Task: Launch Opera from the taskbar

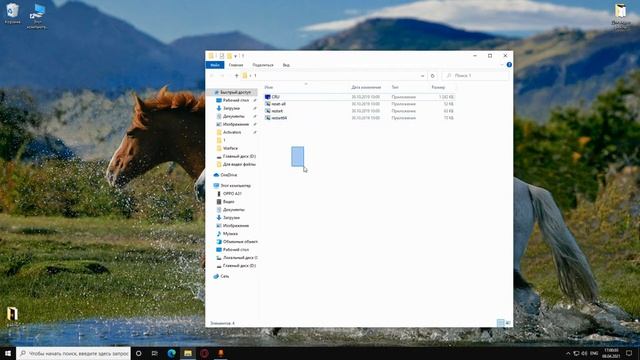Action: point(204,353)
